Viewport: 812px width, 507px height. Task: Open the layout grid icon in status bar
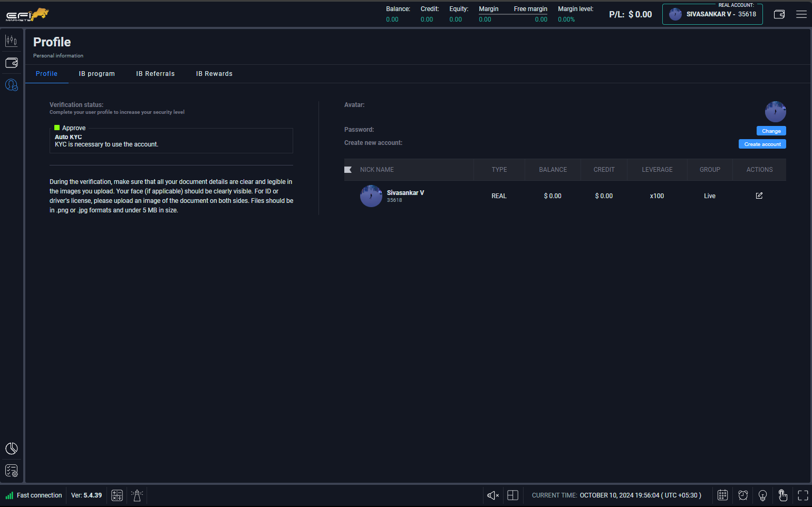(x=513, y=495)
